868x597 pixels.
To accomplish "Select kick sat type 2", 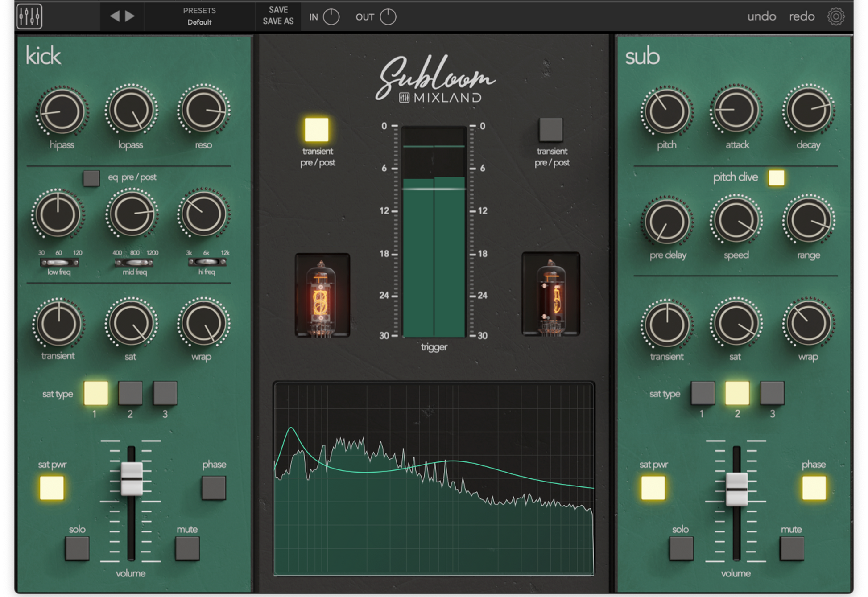I will click(x=130, y=393).
